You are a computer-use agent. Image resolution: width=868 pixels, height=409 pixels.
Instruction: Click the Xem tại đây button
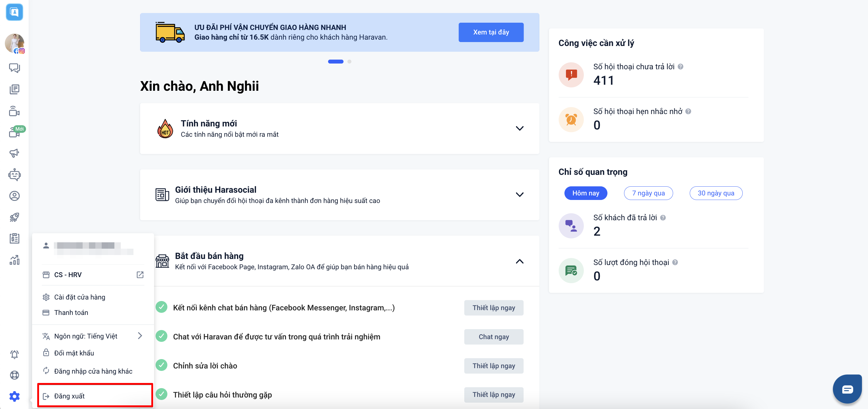[491, 32]
